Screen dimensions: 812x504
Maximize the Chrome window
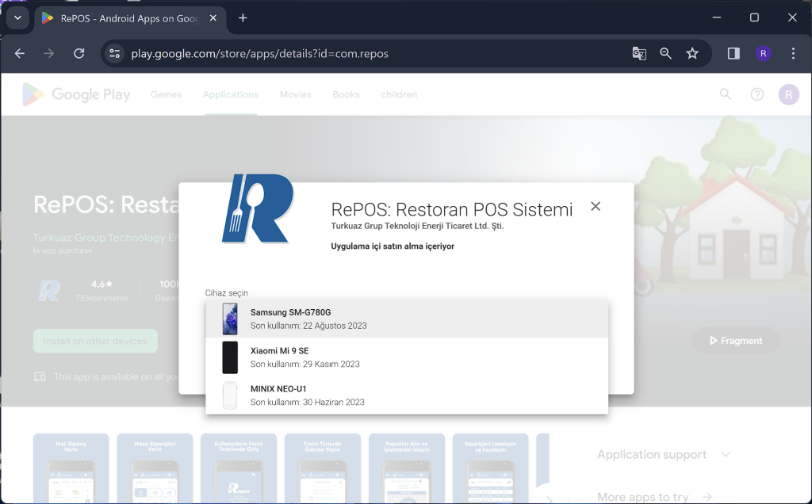pos(755,17)
